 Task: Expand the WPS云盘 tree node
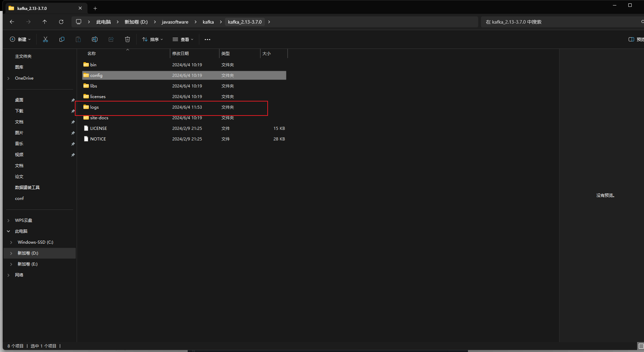click(9, 220)
